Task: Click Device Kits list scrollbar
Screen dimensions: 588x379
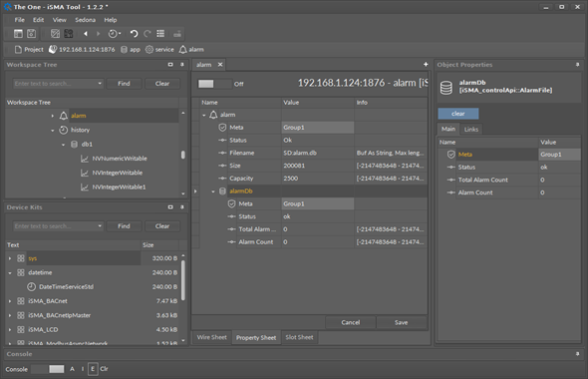Action: click(x=183, y=280)
